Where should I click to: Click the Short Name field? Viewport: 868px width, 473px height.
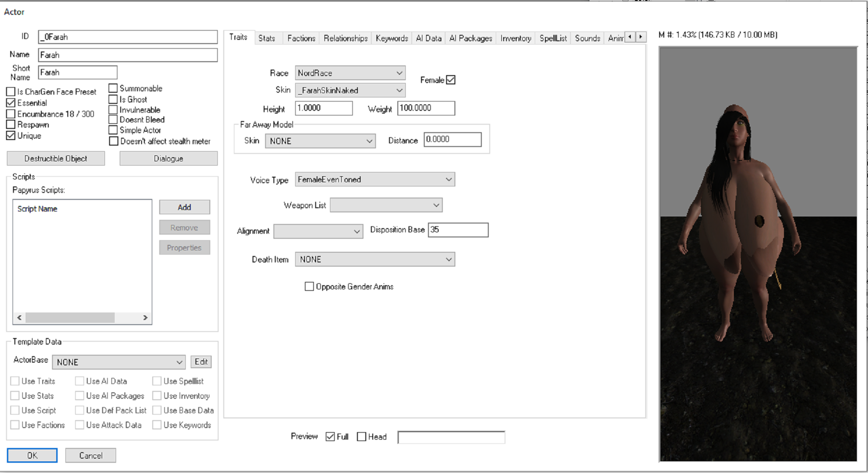click(x=78, y=72)
